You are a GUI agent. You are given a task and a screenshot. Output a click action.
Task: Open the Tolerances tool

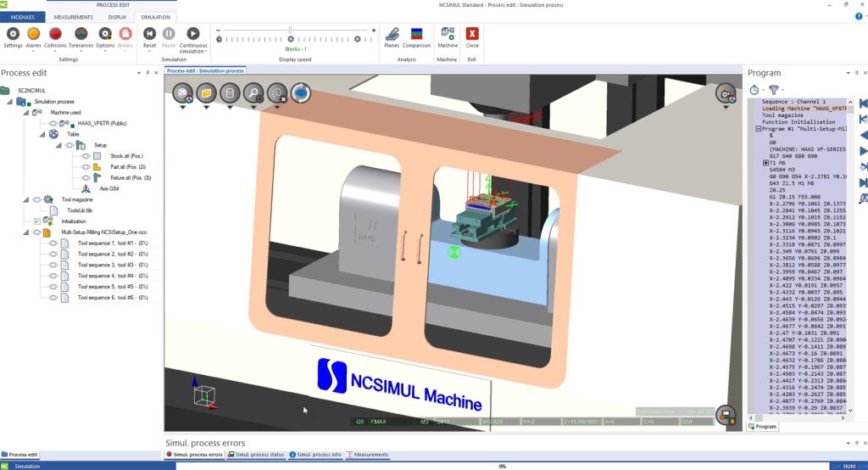(x=81, y=33)
